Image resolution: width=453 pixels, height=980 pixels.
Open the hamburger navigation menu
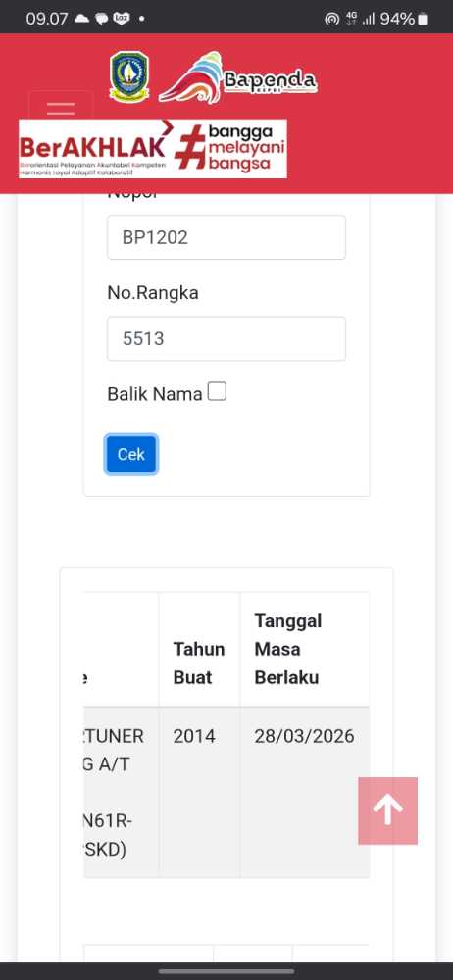(61, 106)
